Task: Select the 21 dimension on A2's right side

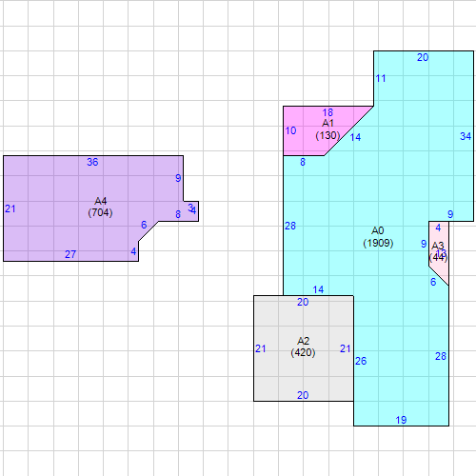Action: pos(346,348)
